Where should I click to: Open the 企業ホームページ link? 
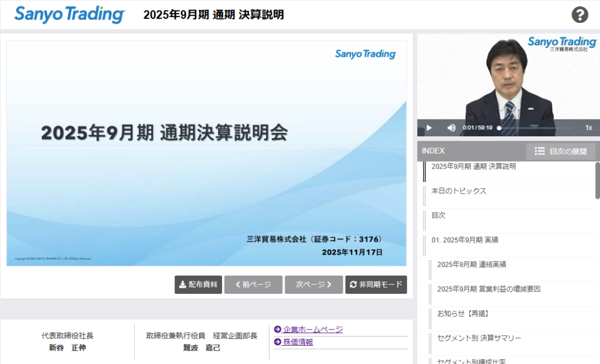312,329
